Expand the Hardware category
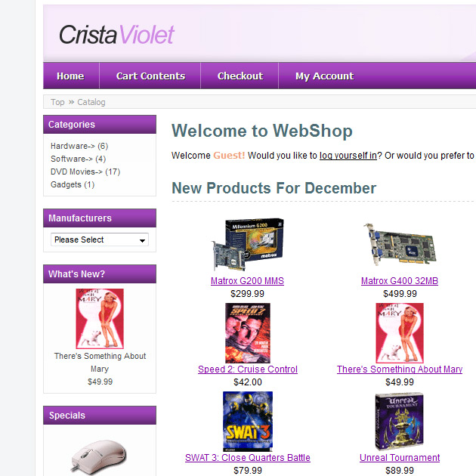This screenshot has height=476, width=476. click(x=79, y=146)
